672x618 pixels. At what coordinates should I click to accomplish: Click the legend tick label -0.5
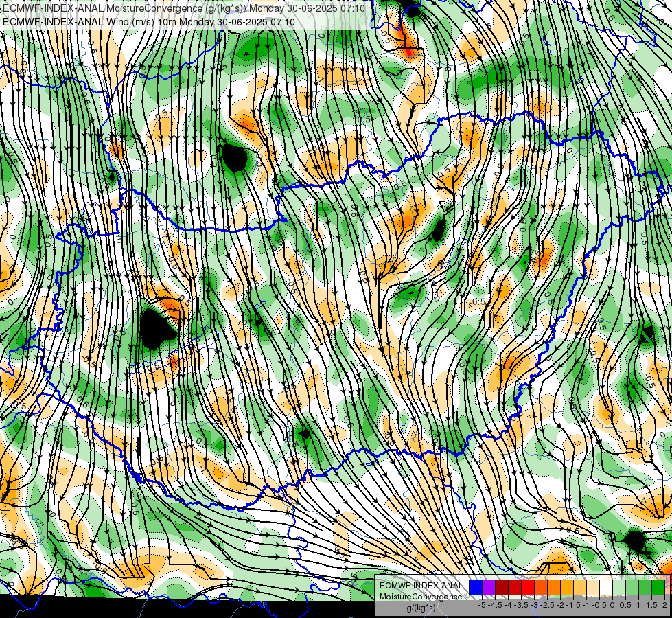click(599, 605)
